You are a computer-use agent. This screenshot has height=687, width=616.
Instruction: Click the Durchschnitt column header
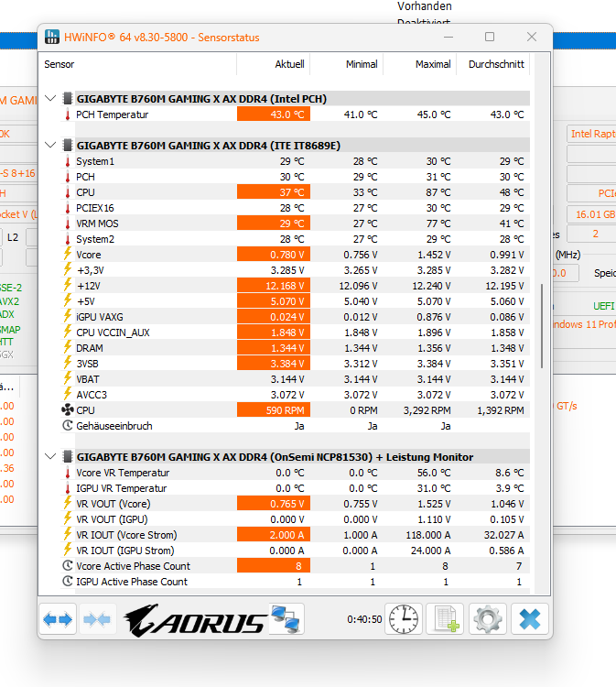tap(493, 64)
